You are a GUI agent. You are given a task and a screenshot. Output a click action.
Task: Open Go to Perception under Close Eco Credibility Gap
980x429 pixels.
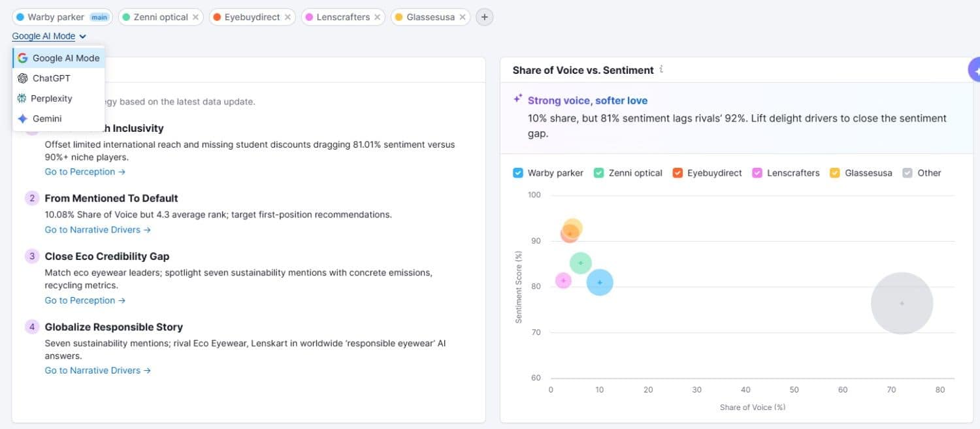point(85,300)
